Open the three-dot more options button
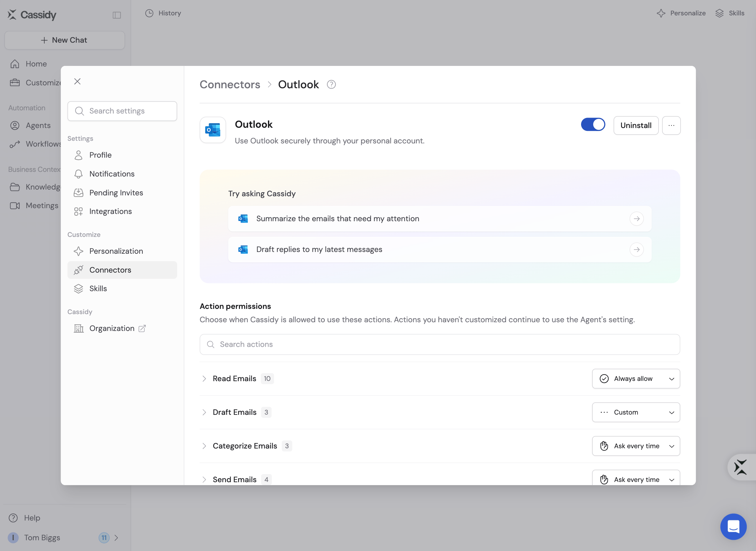This screenshot has width=756, height=551. coord(671,125)
